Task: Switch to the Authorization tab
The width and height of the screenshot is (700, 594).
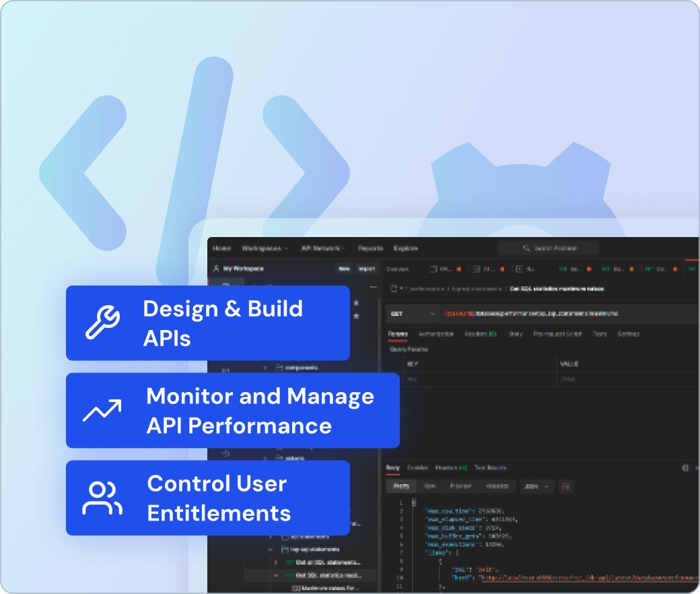Action: point(436,334)
